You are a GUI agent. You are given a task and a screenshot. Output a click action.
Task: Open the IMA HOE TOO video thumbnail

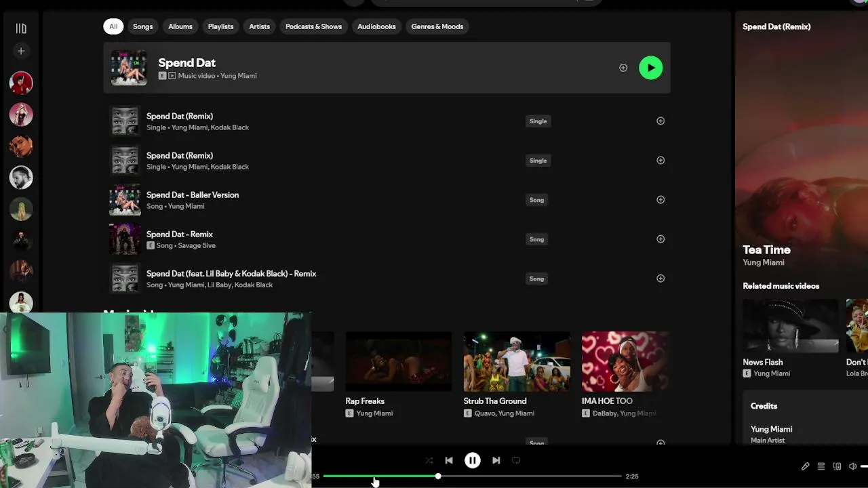(x=625, y=361)
